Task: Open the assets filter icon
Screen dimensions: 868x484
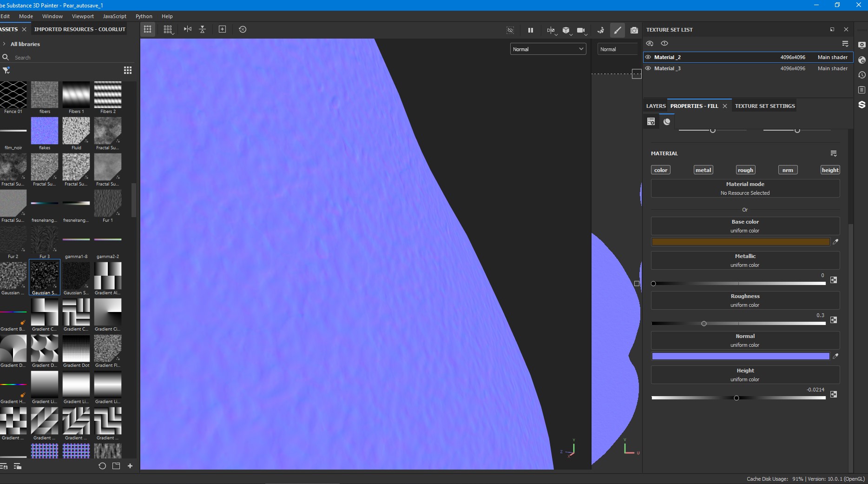Action: pyautogui.click(x=6, y=70)
